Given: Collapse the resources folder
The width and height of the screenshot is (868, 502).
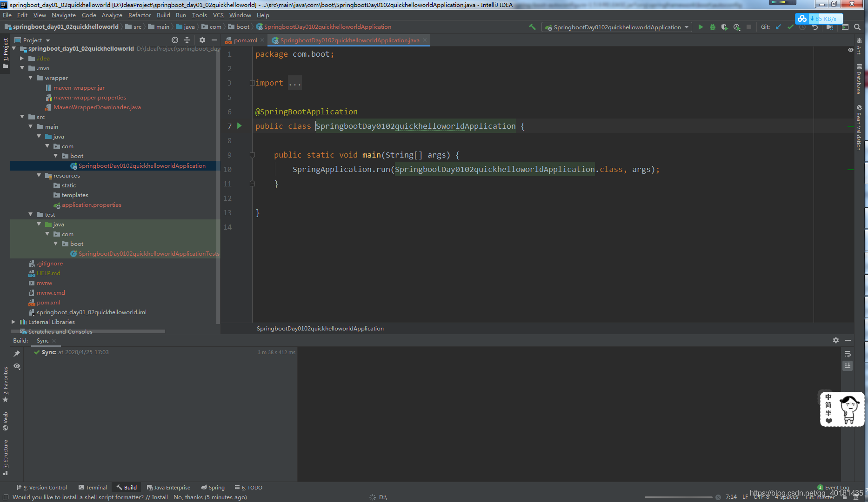Looking at the screenshot, I should [x=39, y=176].
